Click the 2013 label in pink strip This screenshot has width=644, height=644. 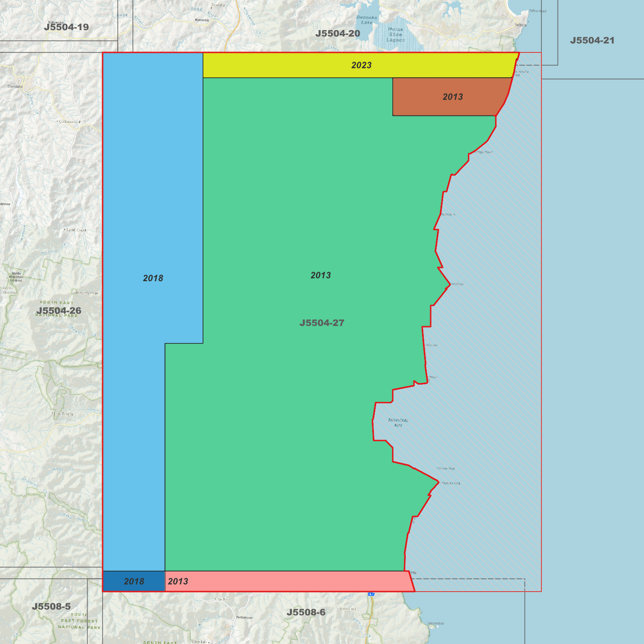point(178,582)
